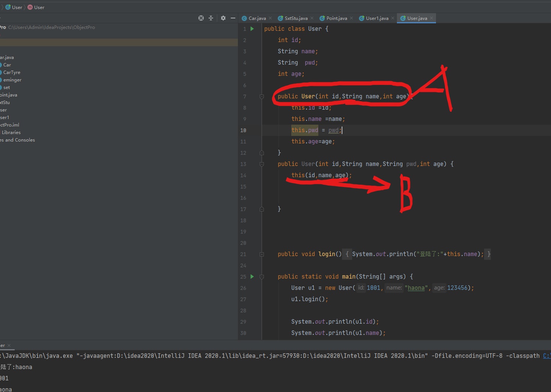
Task: Collapse the constructor at line 7
Action: pos(262,96)
